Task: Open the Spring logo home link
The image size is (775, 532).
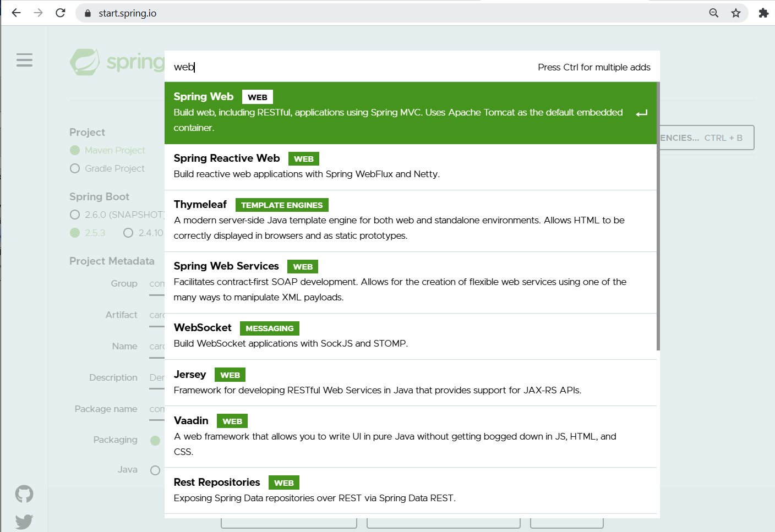Action: click(x=117, y=62)
